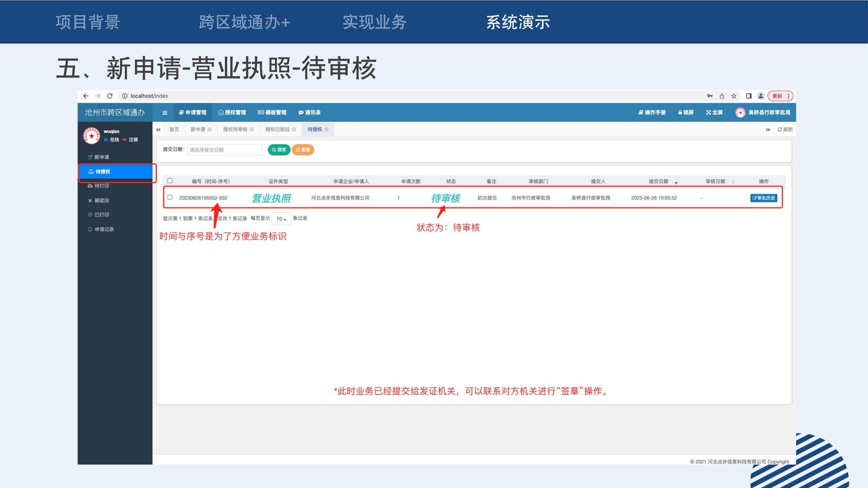The image size is (868, 488).
Task: Select 待打印 in the sidebar
Action: click(101, 186)
